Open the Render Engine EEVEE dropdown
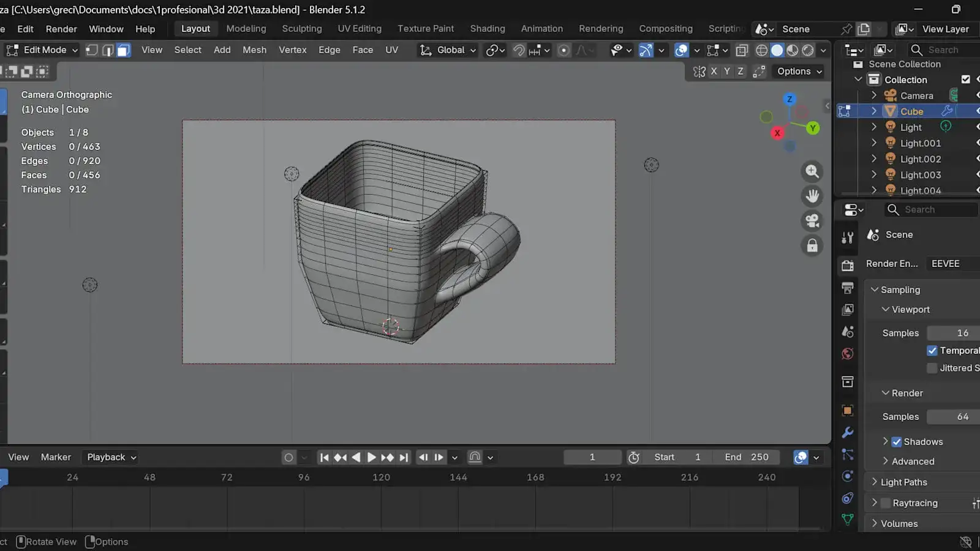 click(x=953, y=264)
